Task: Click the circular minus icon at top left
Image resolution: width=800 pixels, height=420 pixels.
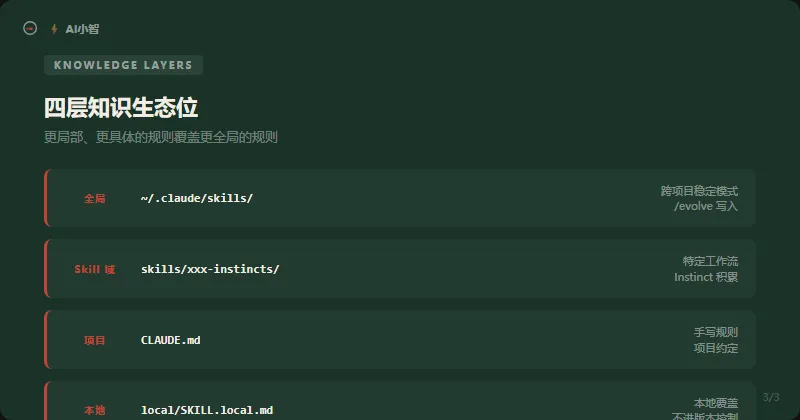Action: pyautogui.click(x=30, y=29)
